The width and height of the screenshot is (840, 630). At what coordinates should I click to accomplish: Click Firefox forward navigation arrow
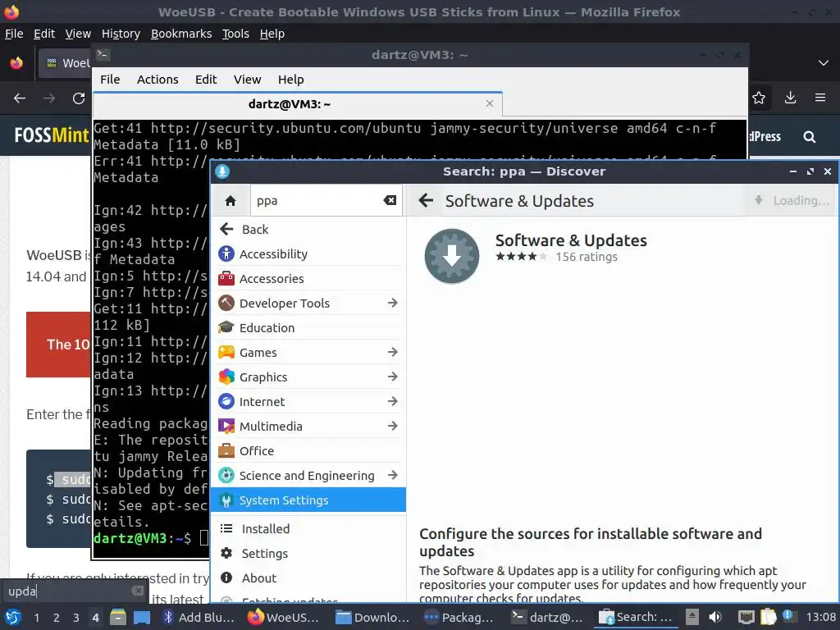[49, 98]
